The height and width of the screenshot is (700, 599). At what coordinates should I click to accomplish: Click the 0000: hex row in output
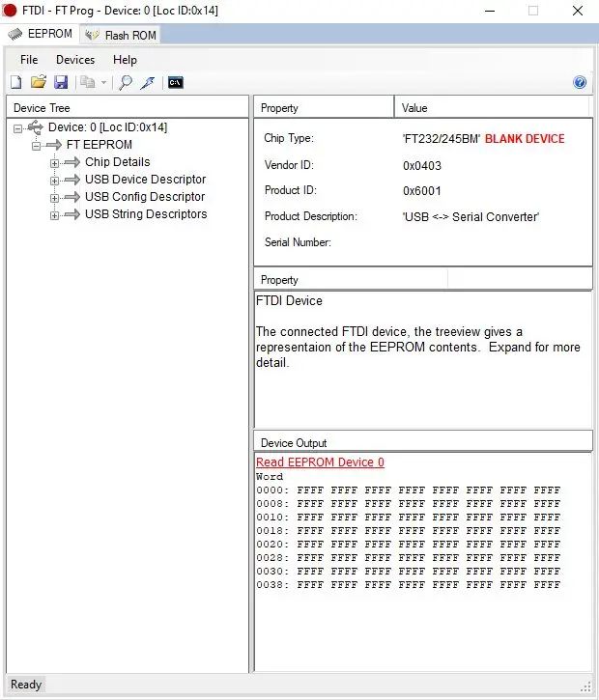point(409,490)
